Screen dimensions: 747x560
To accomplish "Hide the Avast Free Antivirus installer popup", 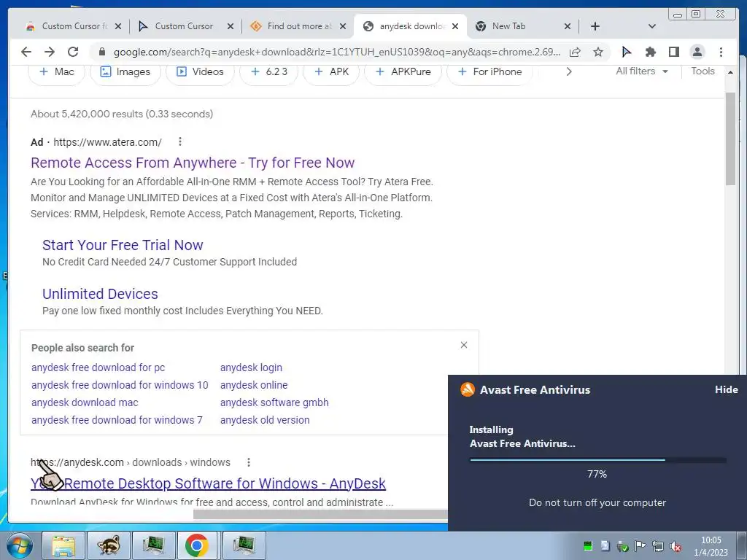I will [x=726, y=389].
